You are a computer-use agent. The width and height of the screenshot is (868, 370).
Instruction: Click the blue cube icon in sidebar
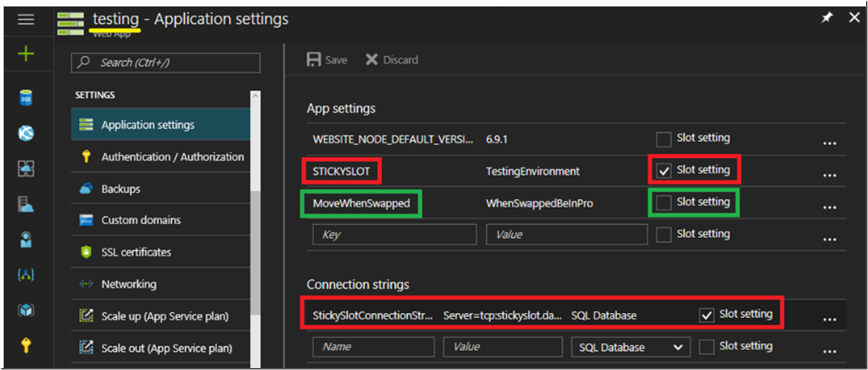(x=26, y=310)
